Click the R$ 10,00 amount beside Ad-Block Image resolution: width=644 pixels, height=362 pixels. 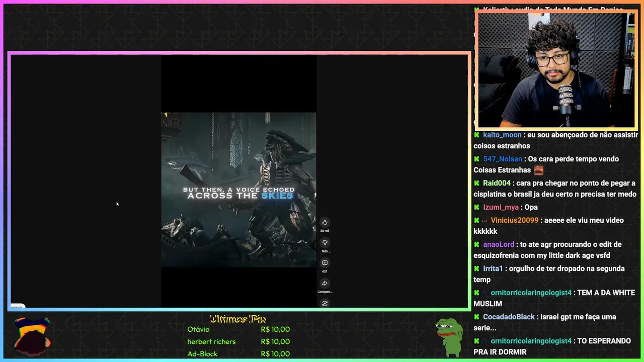[275, 354]
